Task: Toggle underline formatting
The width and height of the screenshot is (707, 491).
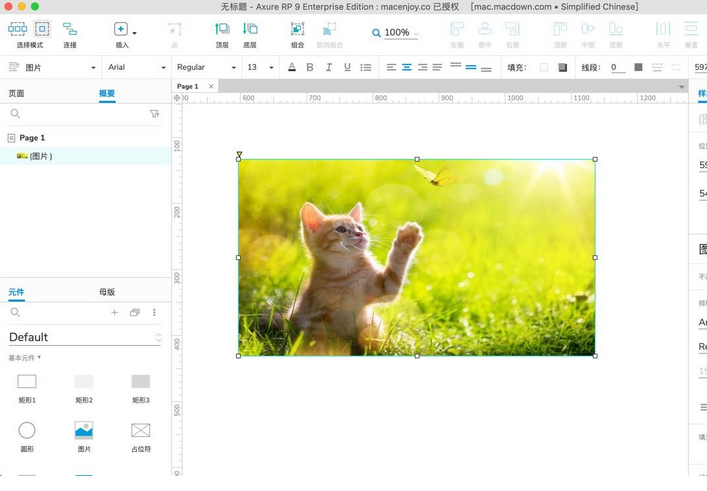Action: (x=347, y=68)
